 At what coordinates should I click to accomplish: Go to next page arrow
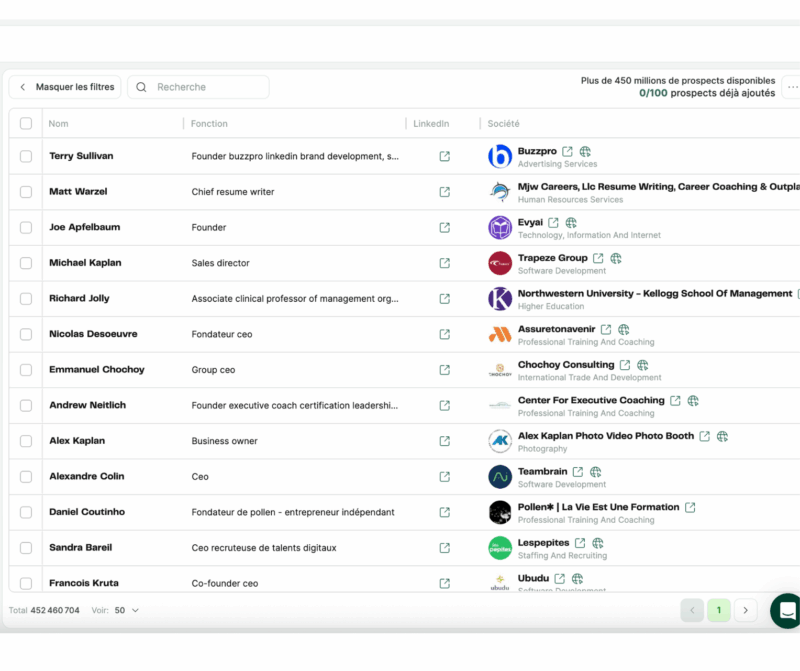pos(745,611)
